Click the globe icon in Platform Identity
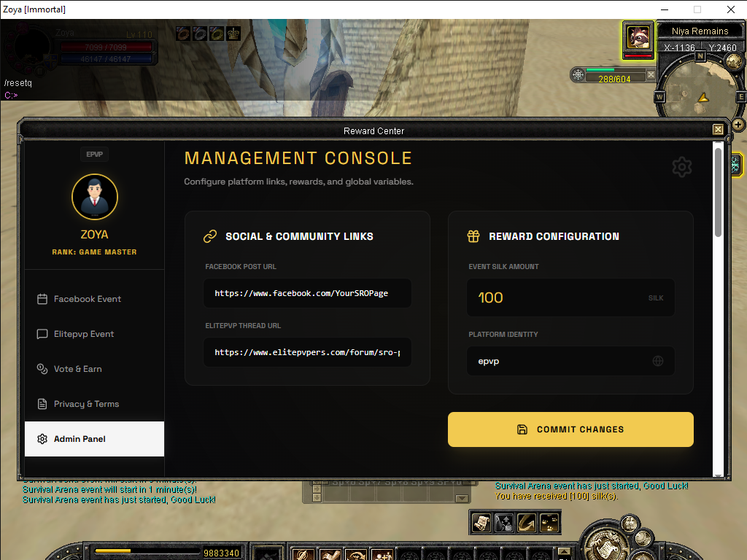This screenshot has height=560, width=747. pyautogui.click(x=657, y=361)
